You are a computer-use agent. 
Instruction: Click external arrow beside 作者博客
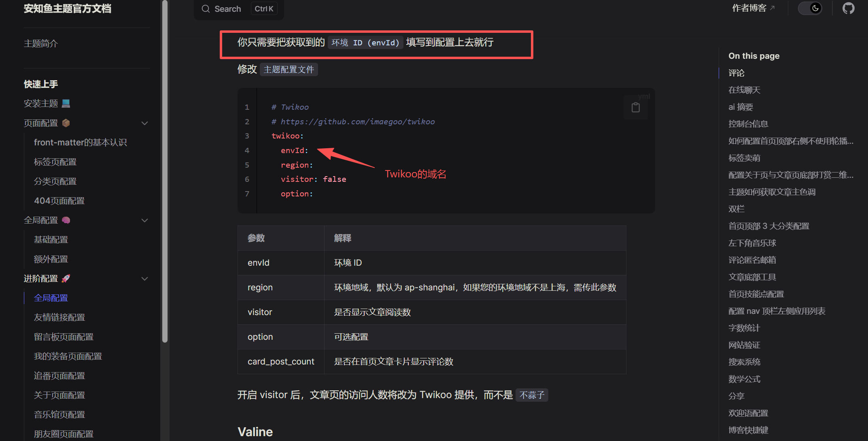pos(772,8)
